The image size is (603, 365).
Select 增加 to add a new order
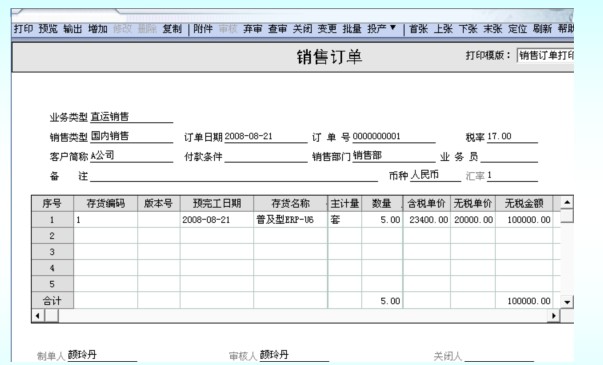pos(98,29)
